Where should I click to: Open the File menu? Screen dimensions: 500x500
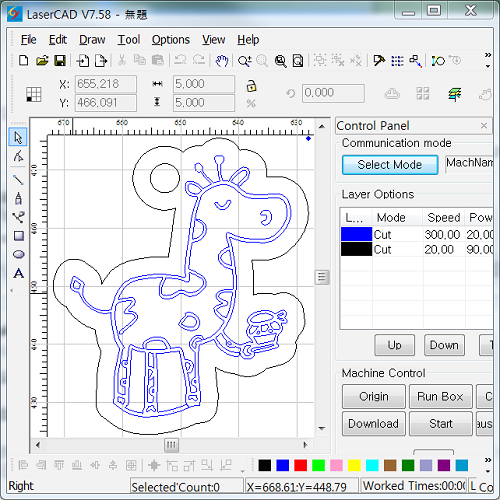[x=28, y=40]
